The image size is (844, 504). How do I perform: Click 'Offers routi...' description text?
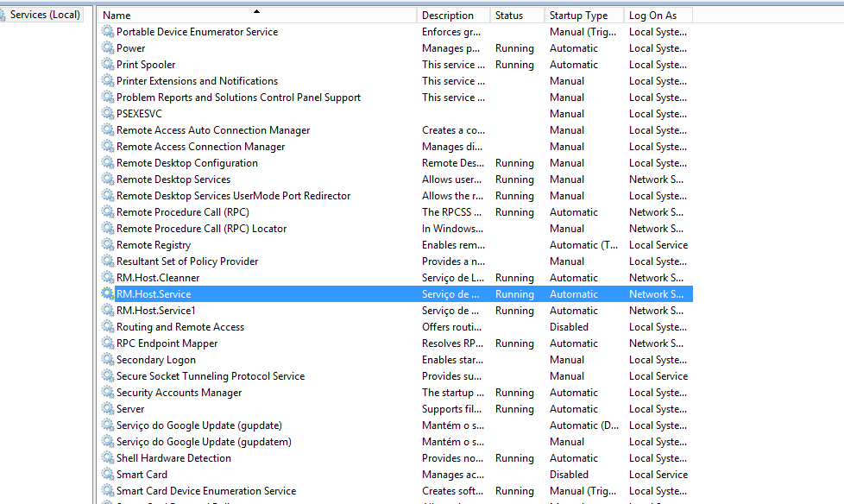[451, 327]
